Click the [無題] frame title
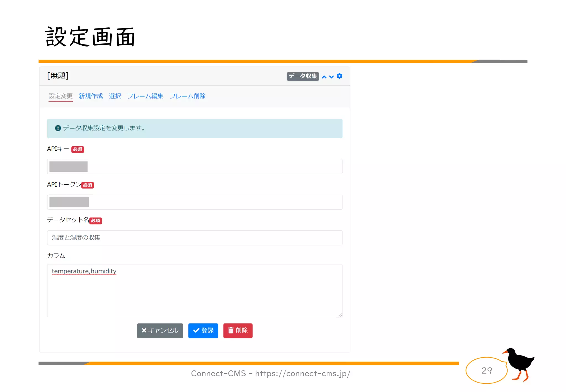 point(58,75)
